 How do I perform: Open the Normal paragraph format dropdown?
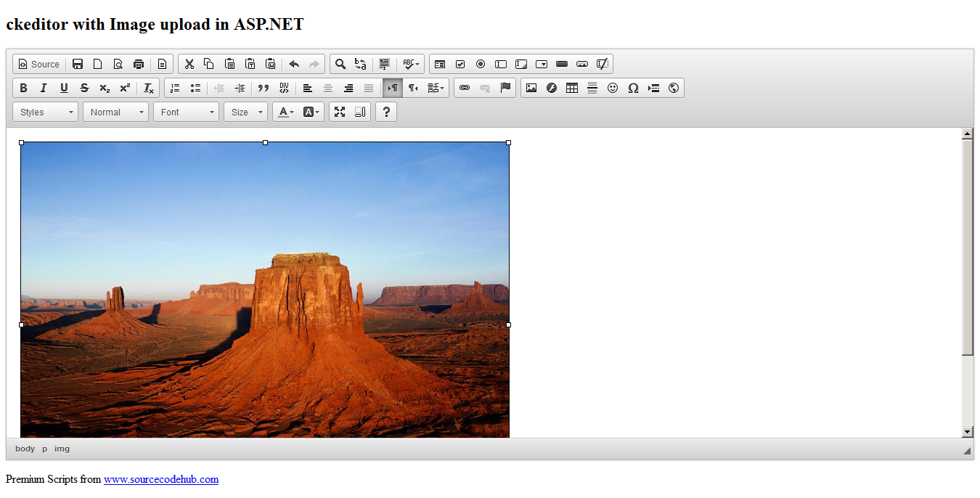coord(115,112)
